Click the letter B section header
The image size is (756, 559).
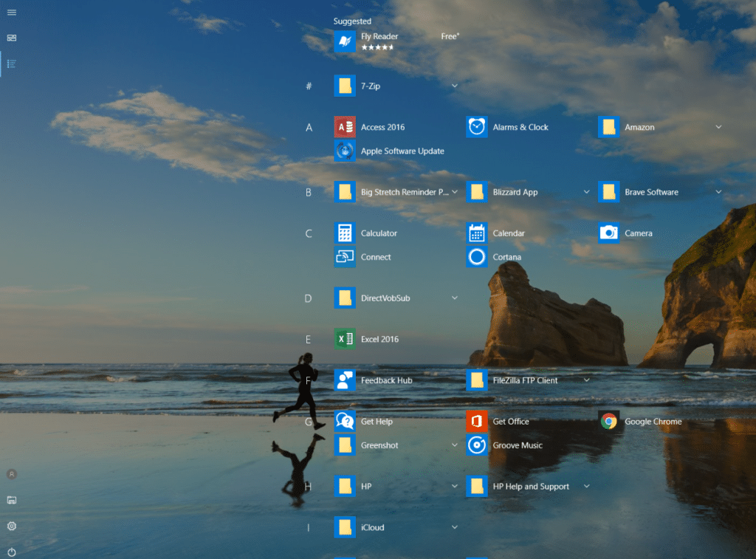(309, 193)
